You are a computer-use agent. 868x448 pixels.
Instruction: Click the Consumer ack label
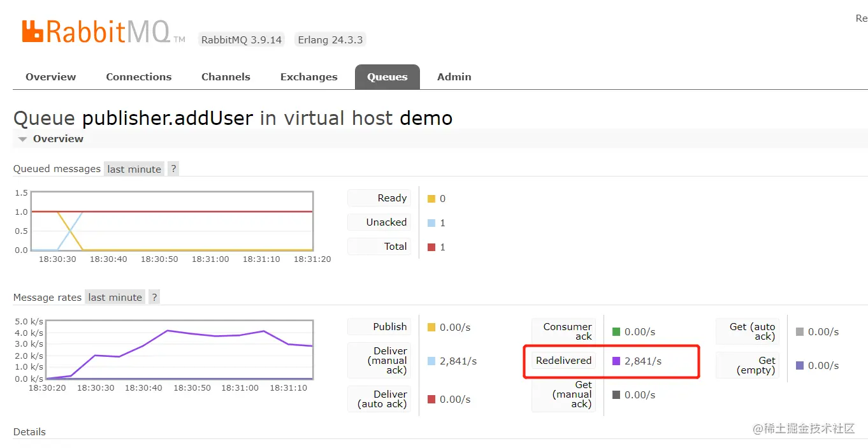[564, 331]
